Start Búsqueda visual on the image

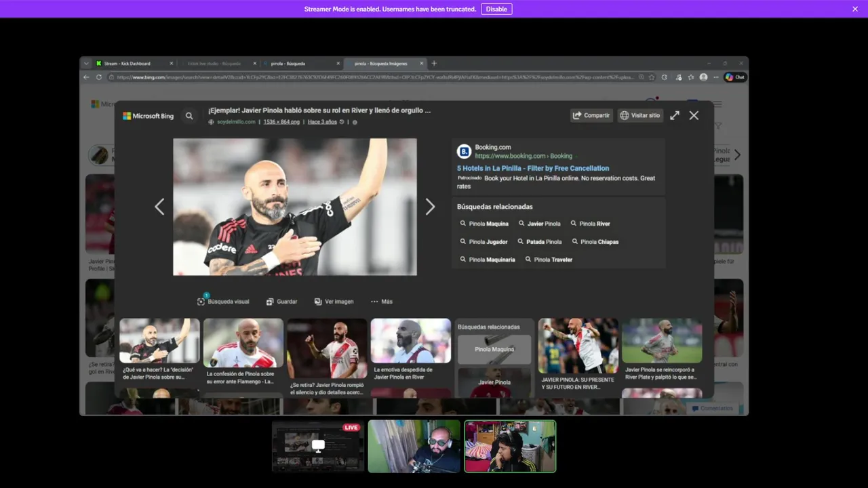point(223,302)
